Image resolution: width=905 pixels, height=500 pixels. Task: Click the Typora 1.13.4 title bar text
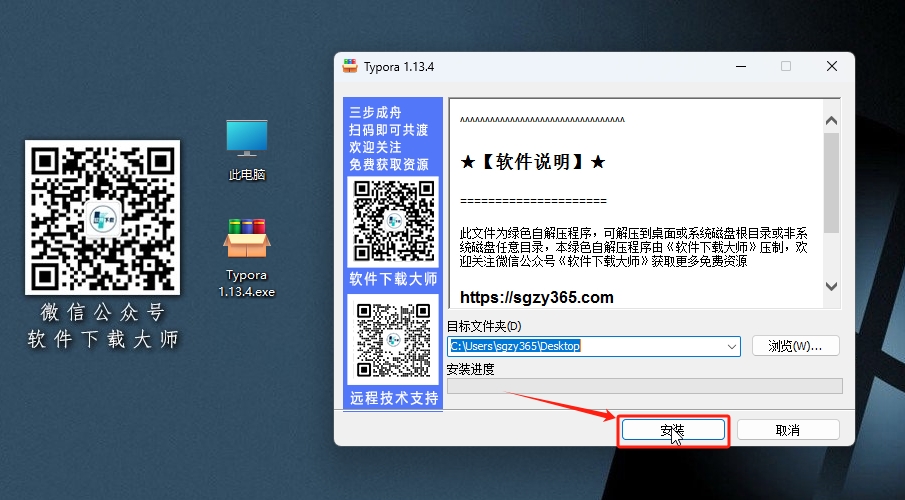399,67
